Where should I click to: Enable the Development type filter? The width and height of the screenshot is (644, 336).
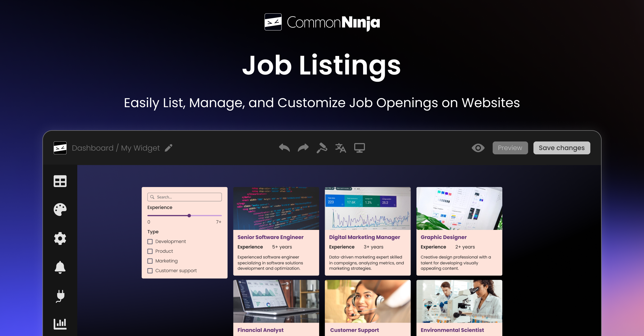pyautogui.click(x=150, y=241)
